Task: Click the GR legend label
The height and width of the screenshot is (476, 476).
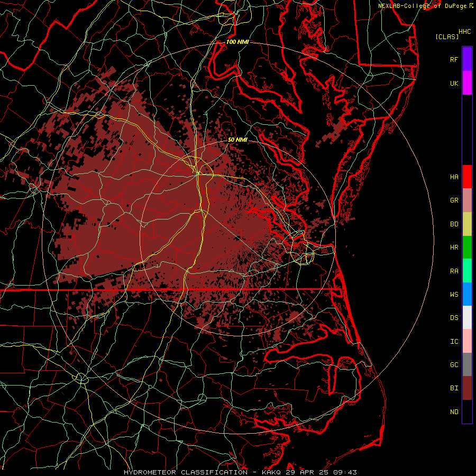Action: (454, 200)
